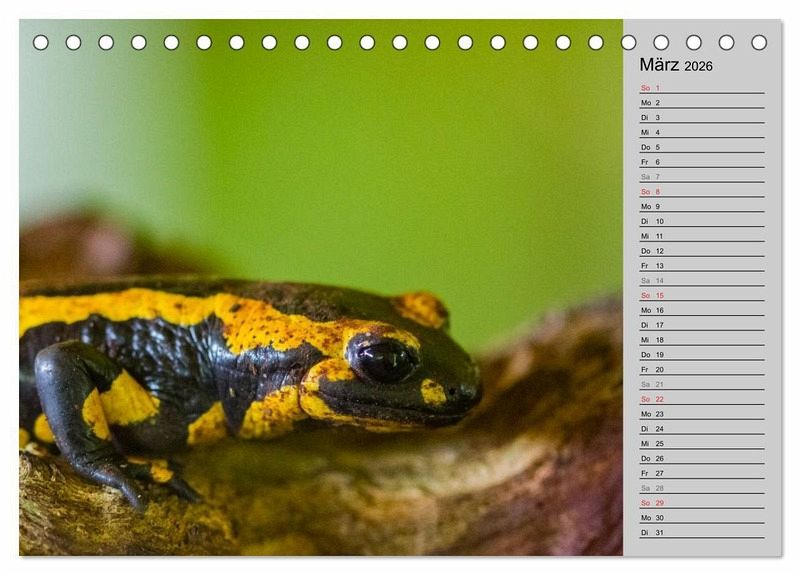Select the red So 22 entry

click(x=700, y=399)
